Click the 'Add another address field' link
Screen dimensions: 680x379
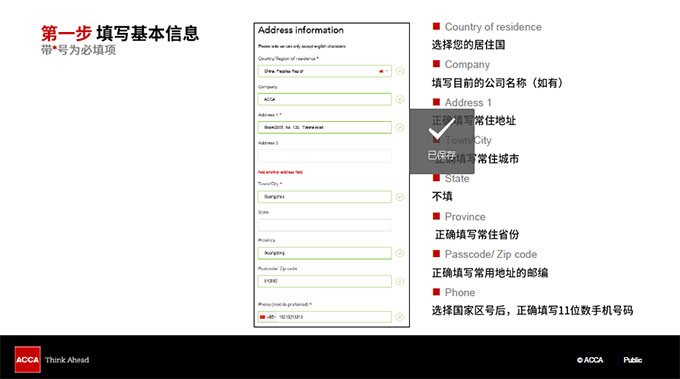coord(280,172)
